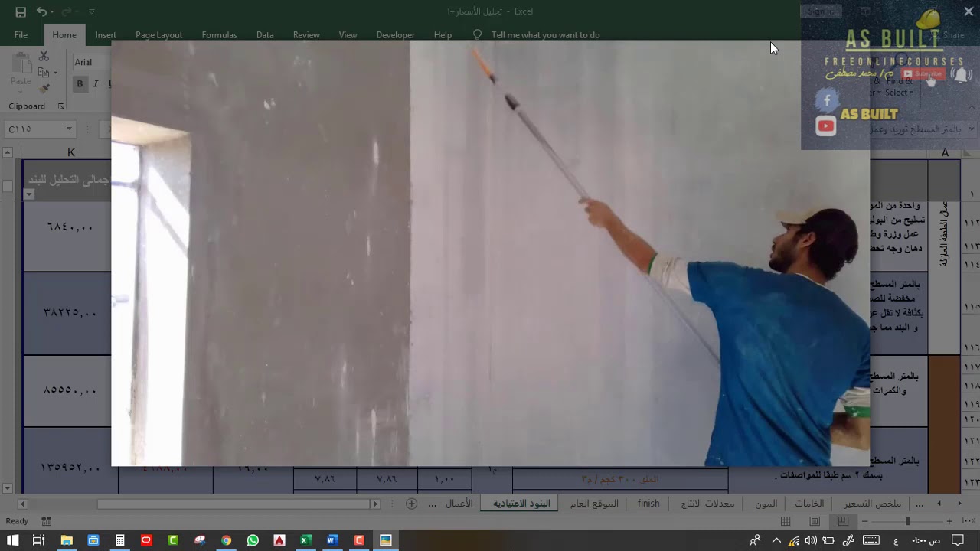Viewport: 980px width, 551px height.
Task: Switch to the المون sheet tab
Action: tap(766, 504)
